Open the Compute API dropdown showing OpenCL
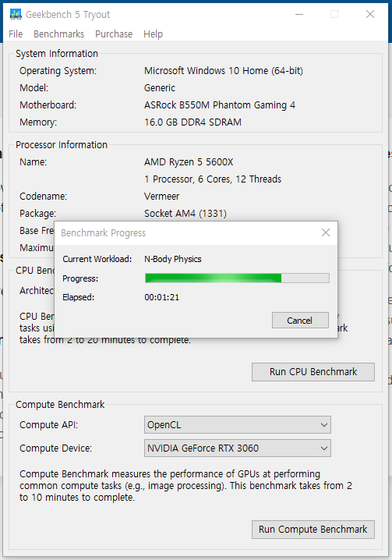The width and height of the screenshot is (392, 560). (x=238, y=425)
